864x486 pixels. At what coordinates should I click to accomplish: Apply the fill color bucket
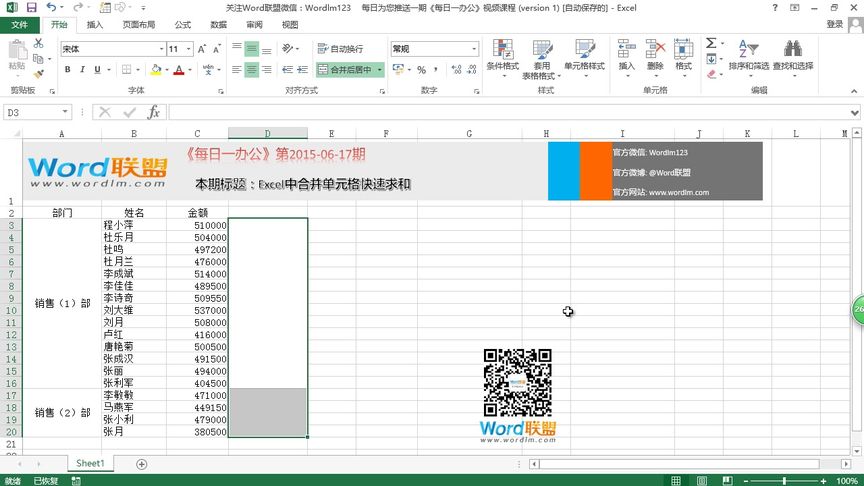[155, 70]
